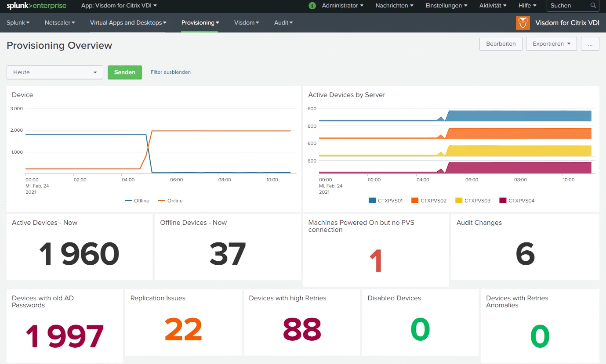Click the Bearbeiten button
This screenshot has width=606, height=364.
click(501, 44)
